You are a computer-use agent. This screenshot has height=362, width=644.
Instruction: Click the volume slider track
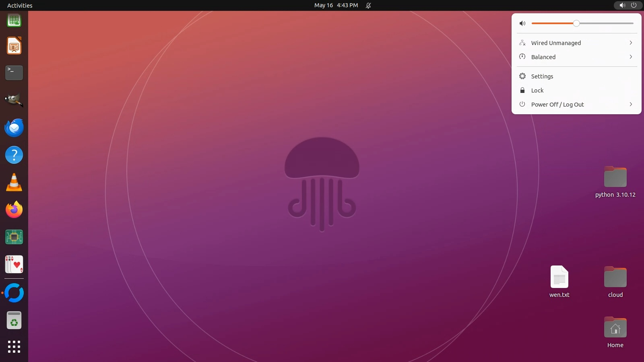(604, 23)
